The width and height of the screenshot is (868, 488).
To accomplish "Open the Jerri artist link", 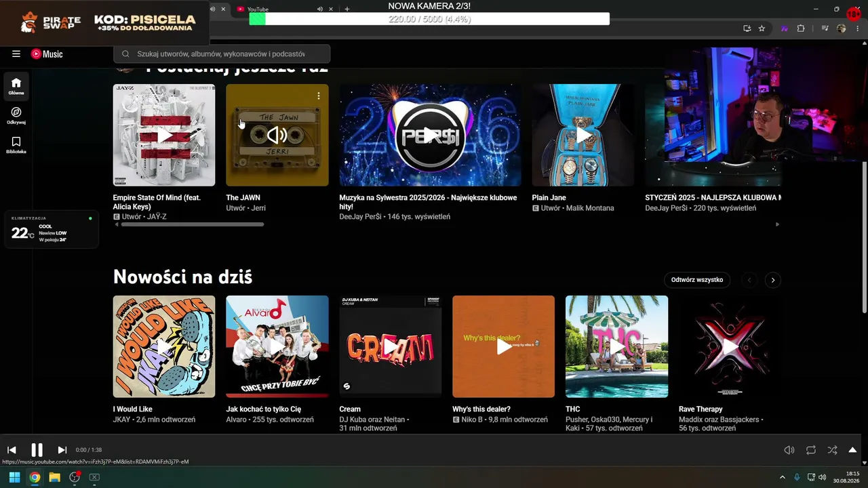I will click(x=258, y=208).
